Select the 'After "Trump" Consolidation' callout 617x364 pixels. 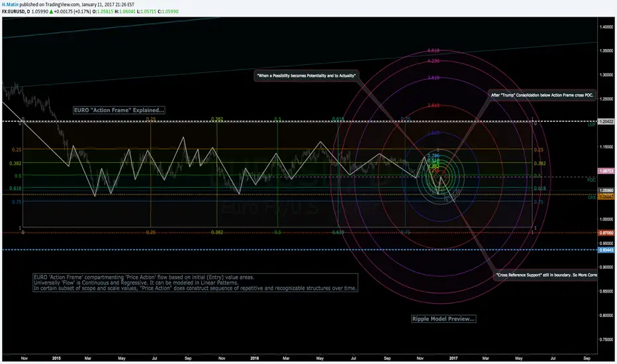[x=542, y=95]
